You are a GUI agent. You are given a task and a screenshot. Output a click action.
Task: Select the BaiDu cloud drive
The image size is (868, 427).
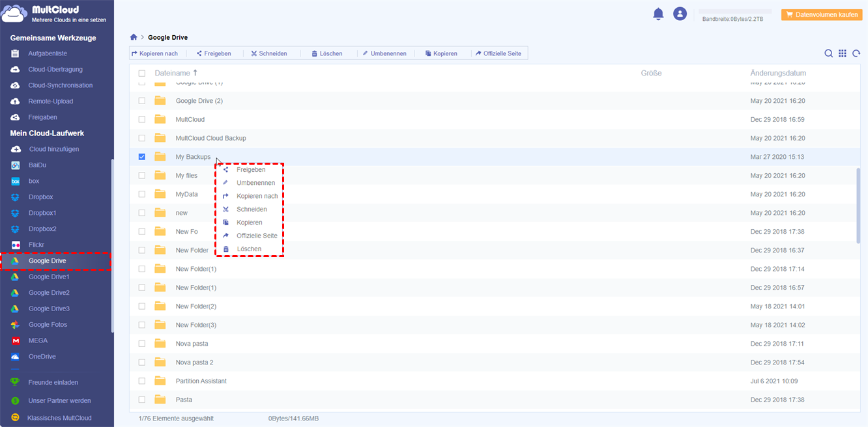pos(37,165)
